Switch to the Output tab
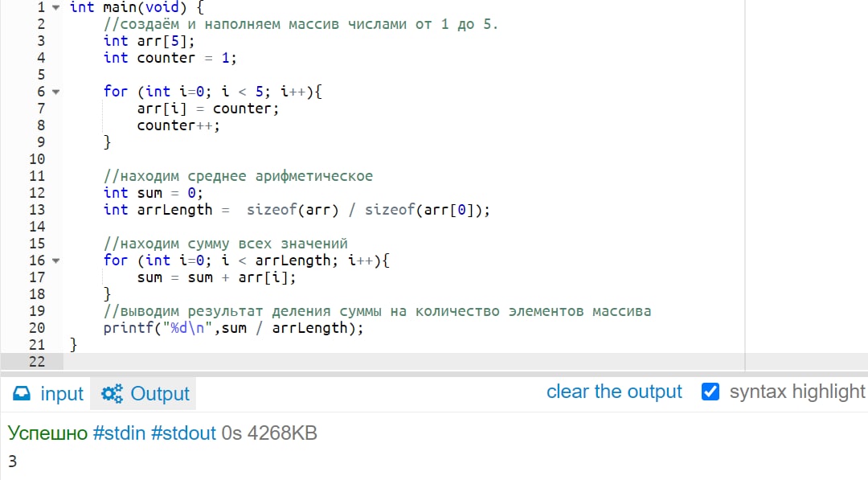 click(x=145, y=394)
